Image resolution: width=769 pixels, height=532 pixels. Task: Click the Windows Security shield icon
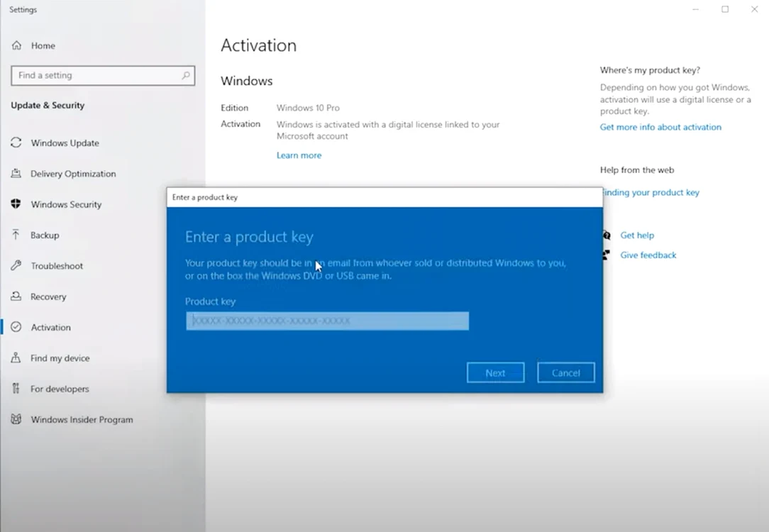click(x=16, y=204)
